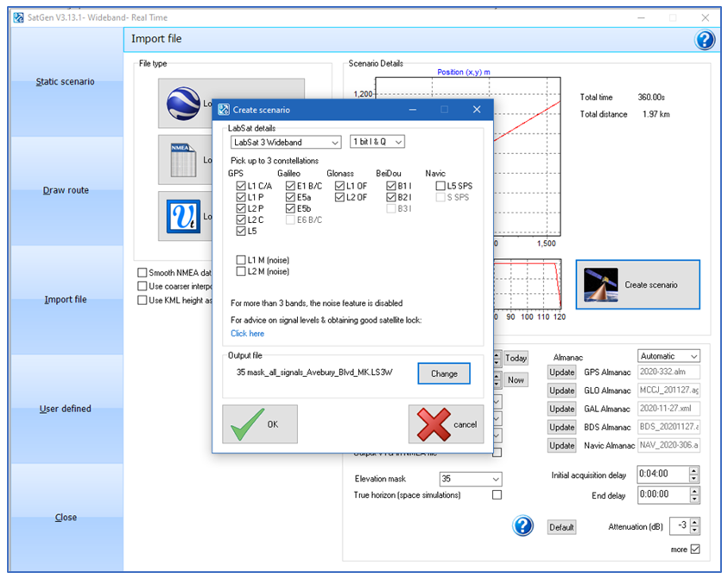This screenshot has height=579, width=728.
Task: Click the Create scenario dialog title icon
Action: coord(224,110)
